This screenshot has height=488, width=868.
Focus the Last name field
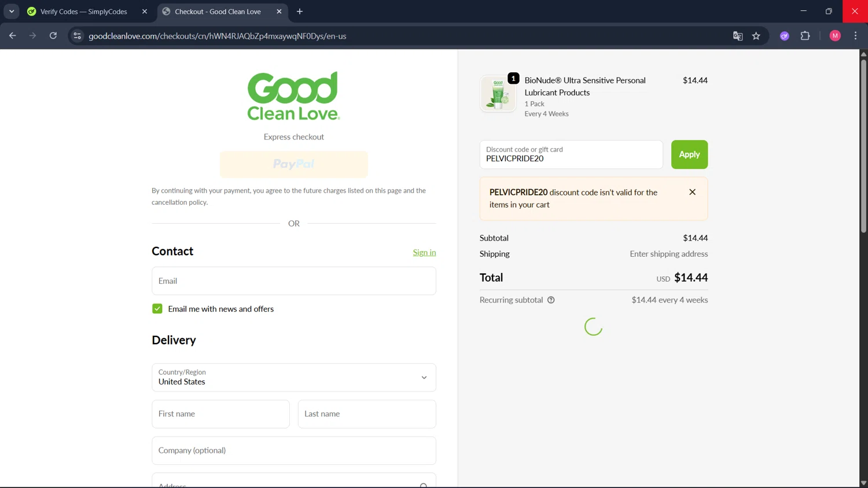[367, 414]
